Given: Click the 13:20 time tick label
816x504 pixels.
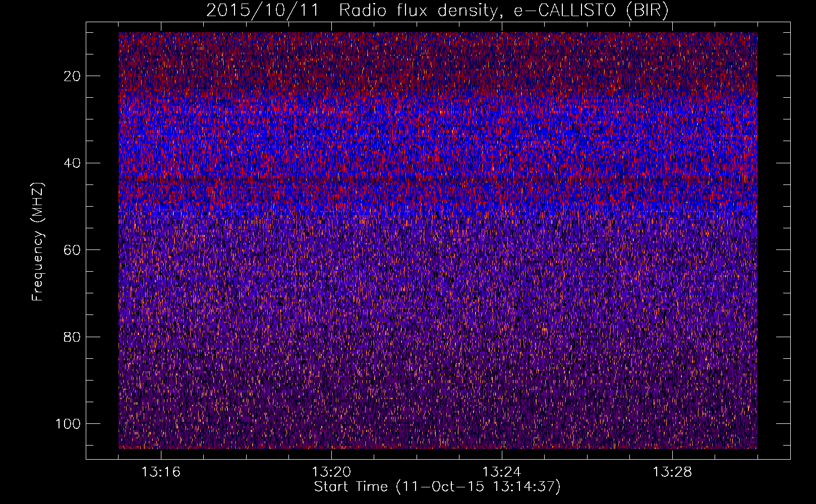Looking at the screenshot, I should click(x=331, y=472).
